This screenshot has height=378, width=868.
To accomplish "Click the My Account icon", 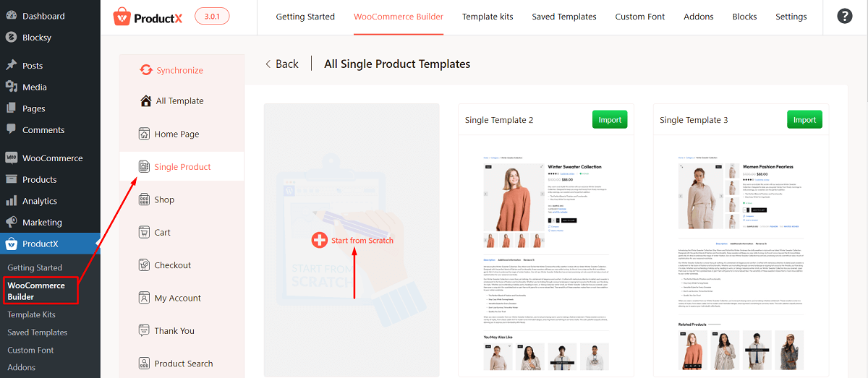I will point(145,298).
